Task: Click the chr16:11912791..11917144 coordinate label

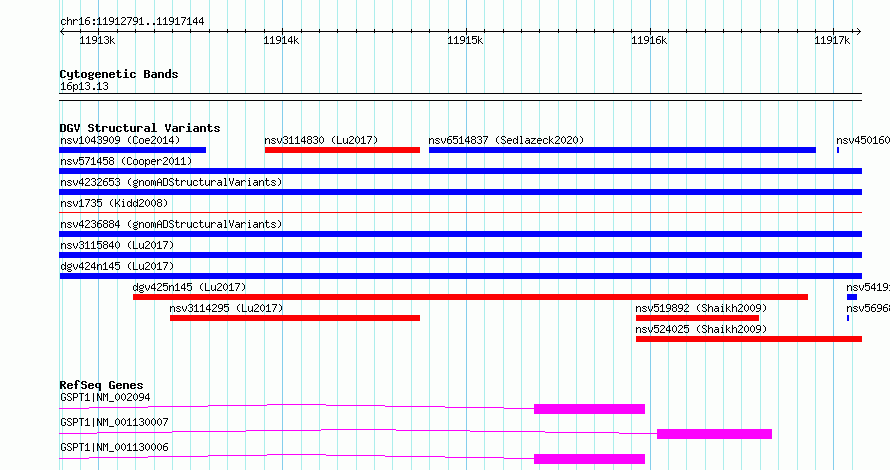Action: (132, 22)
